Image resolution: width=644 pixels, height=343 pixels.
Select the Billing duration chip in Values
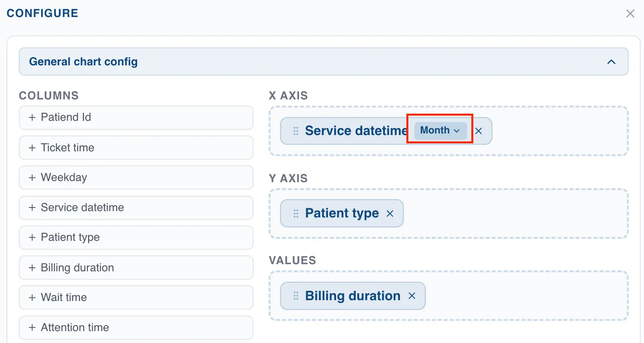pyautogui.click(x=352, y=296)
